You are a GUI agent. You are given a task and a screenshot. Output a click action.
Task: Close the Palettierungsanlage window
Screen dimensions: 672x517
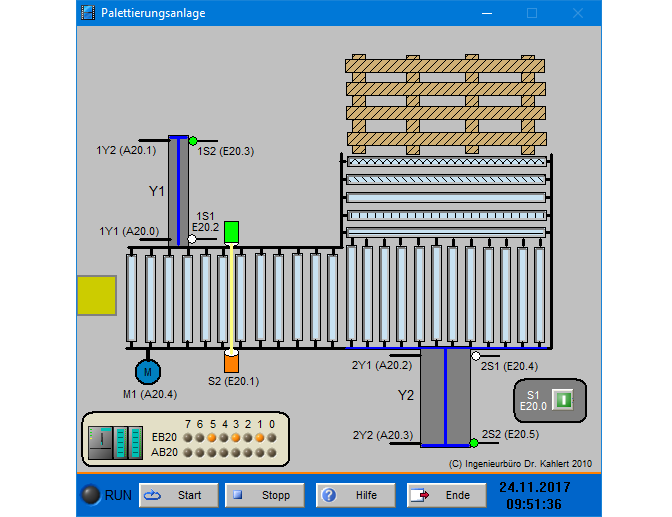(x=578, y=13)
